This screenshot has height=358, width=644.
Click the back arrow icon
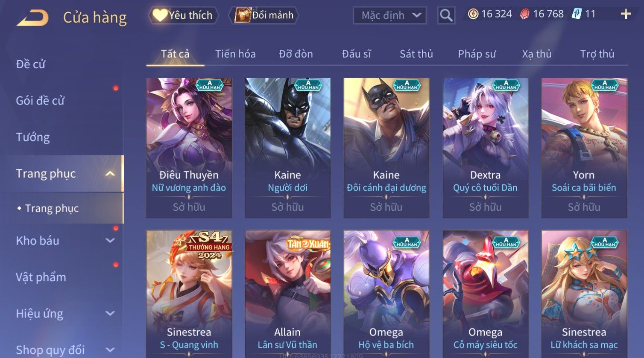[32, 18]
